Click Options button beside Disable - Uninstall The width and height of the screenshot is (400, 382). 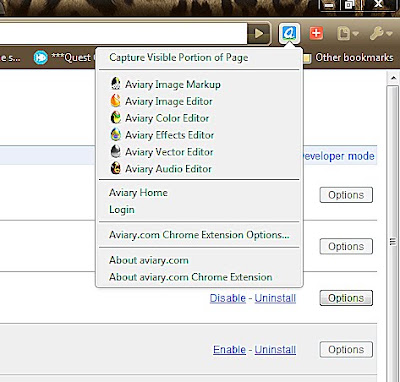346,298
